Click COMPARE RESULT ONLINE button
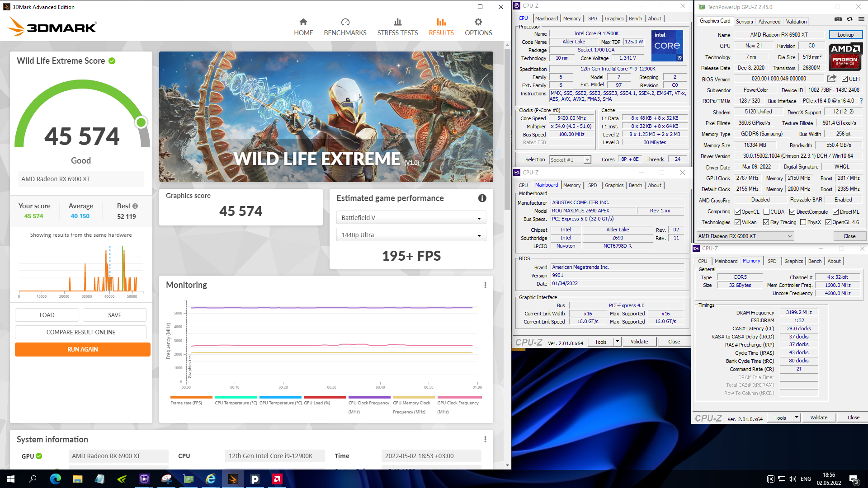 point(81,332)
